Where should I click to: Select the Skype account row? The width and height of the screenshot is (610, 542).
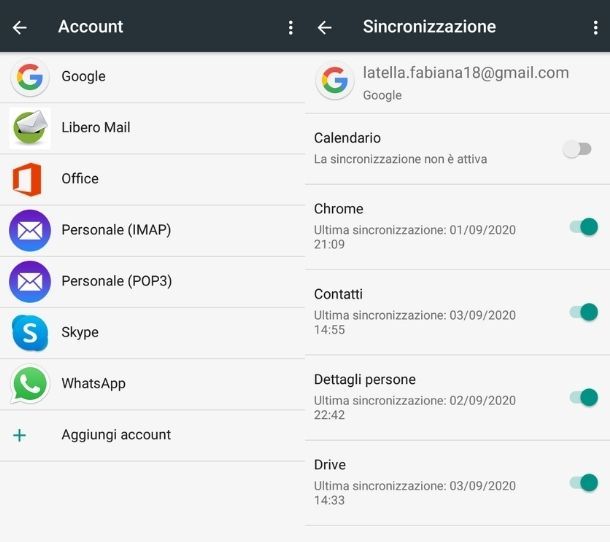[152, 333]
